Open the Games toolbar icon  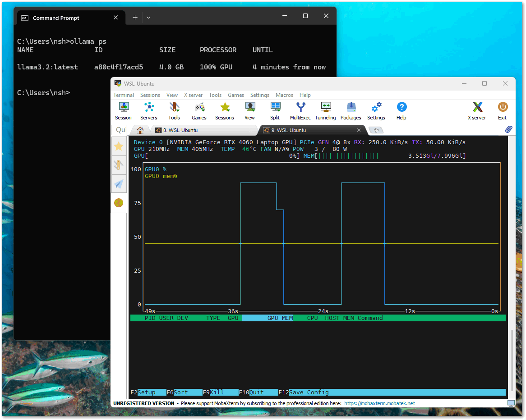[199, 111]
